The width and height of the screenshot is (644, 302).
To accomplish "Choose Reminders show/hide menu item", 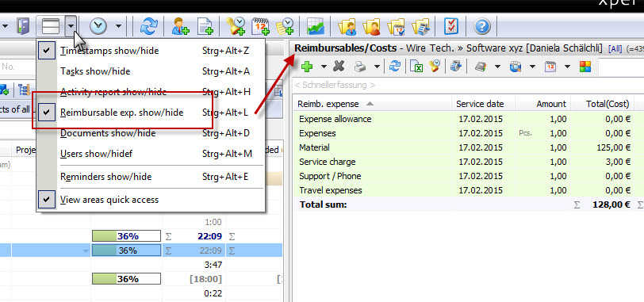I will (x=151, y=177).
